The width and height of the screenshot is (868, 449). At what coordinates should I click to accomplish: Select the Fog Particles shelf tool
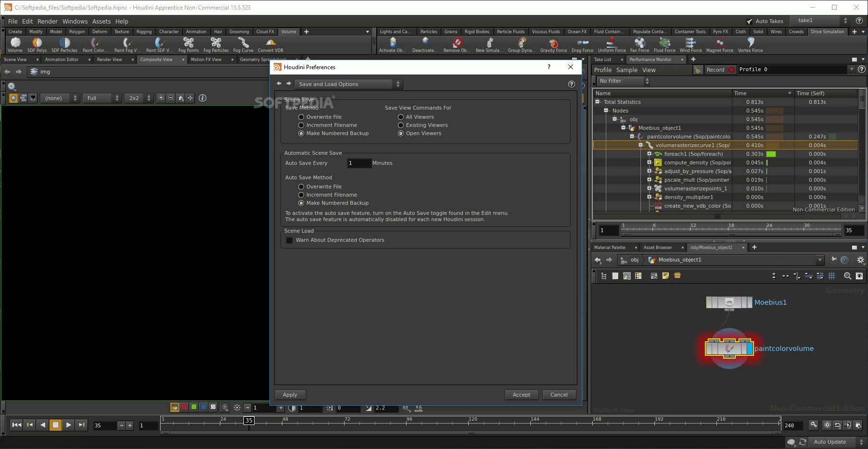(x=216, y=45)
